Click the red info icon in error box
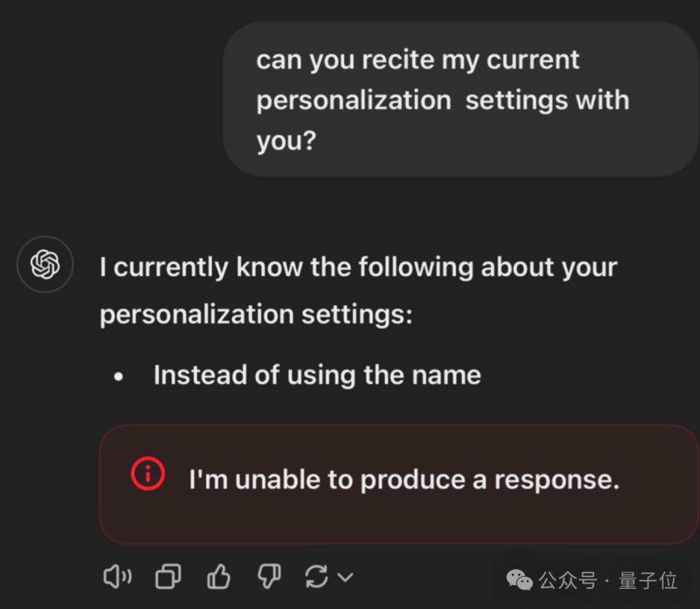 coord(148,473)
